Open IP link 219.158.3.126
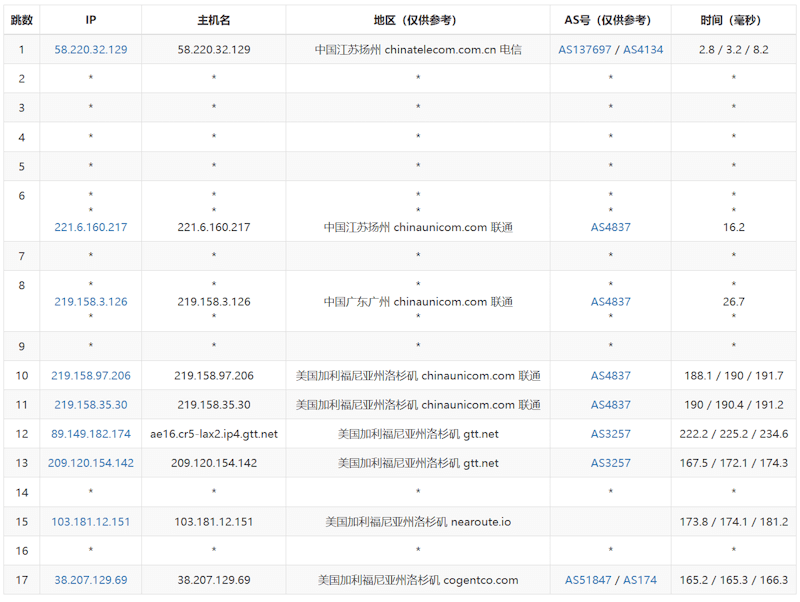This screenshot has height=602, width=800. click(x=91, y=302)
